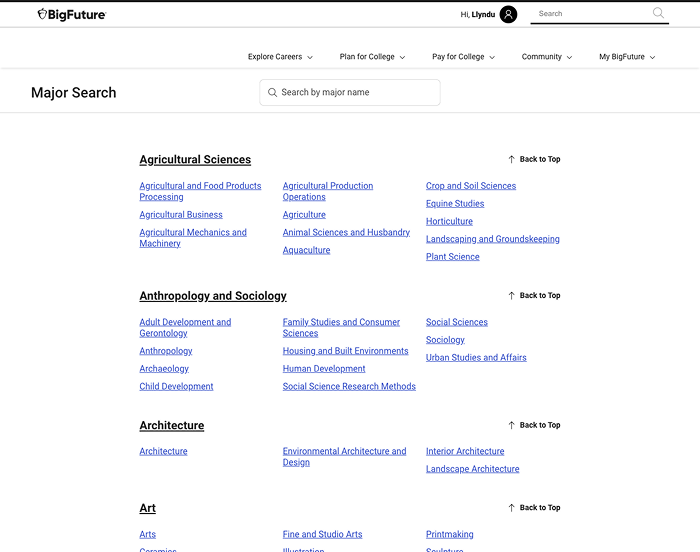Image resolution: width=700 pixels, height=552 pixels.
Task: Open Family Studies and Consumer Sciences
Action: point(341,328)
